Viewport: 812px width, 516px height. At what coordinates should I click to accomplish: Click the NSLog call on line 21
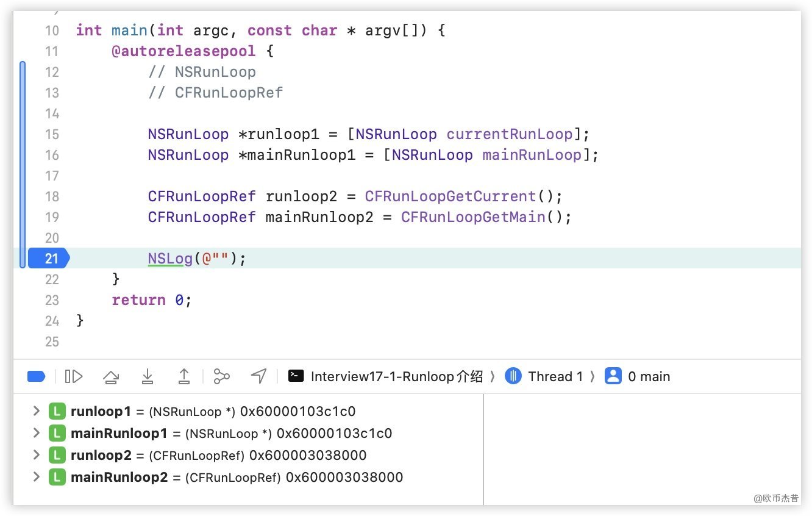[170, 259]
